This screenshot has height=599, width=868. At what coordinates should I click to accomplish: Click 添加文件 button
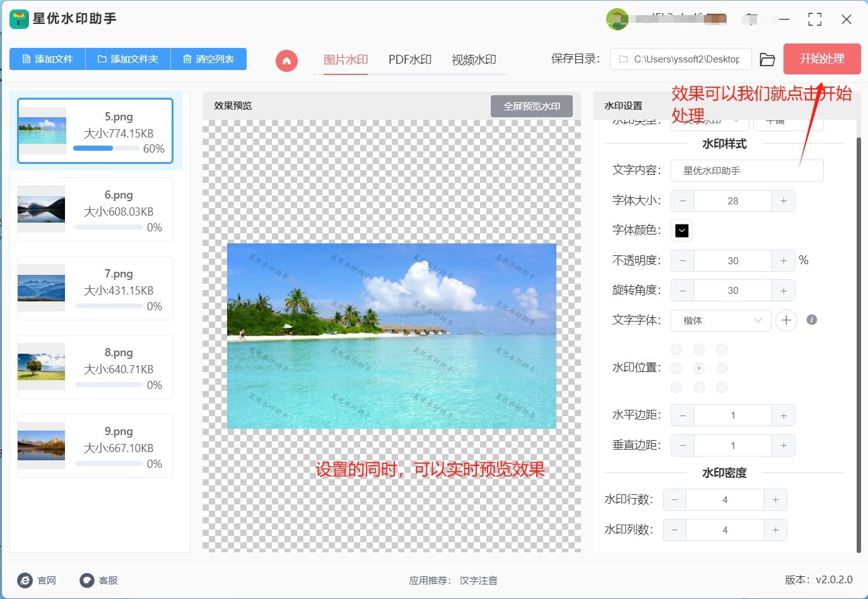pyautogui.click(x=47, y=59)
